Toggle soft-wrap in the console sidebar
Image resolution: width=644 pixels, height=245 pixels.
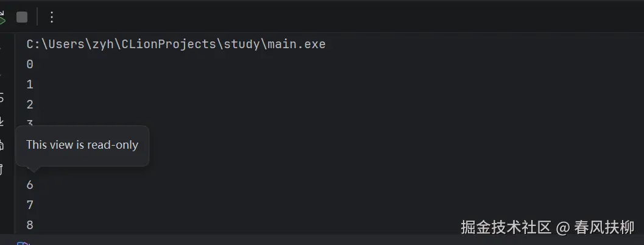[2, 98]
